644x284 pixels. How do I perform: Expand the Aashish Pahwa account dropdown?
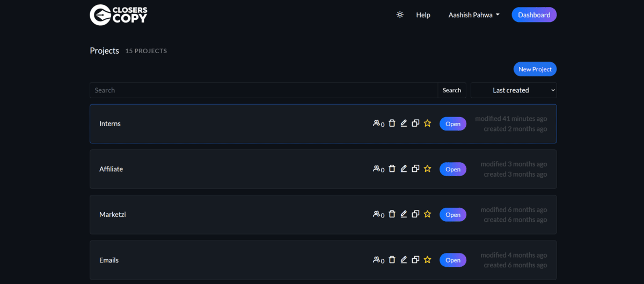[x=474, y=15]
